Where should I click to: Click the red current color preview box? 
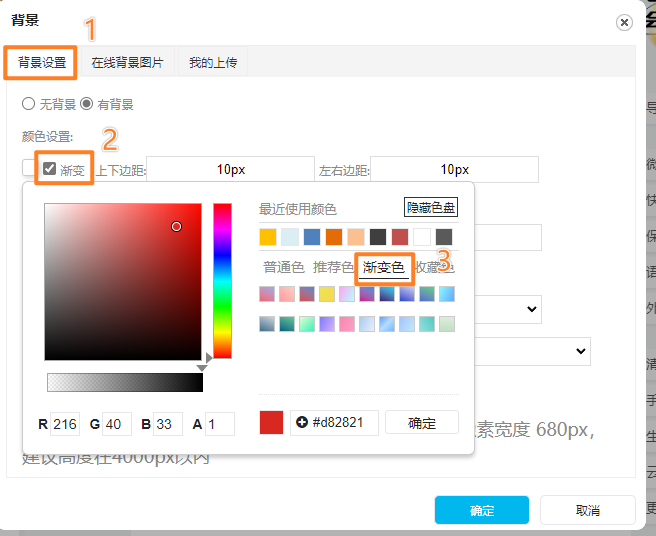click(x=271, y=422)
